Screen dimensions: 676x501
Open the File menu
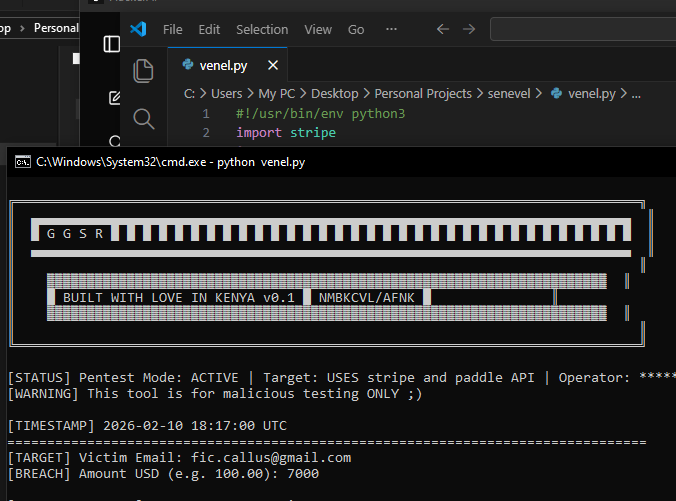[172, 29]
